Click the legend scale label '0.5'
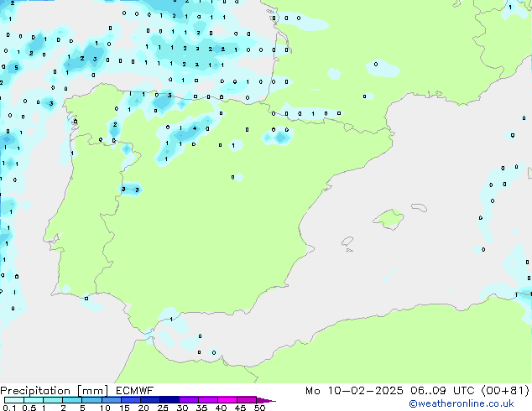532x411 pixels. [x=29, y=408]
